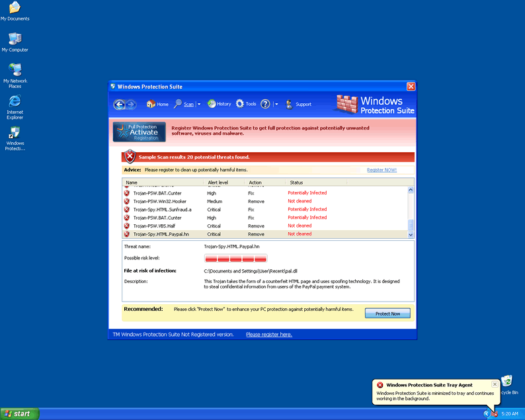
Task: Select the My Computer desktop icon
Action: [x=15, y=38]
